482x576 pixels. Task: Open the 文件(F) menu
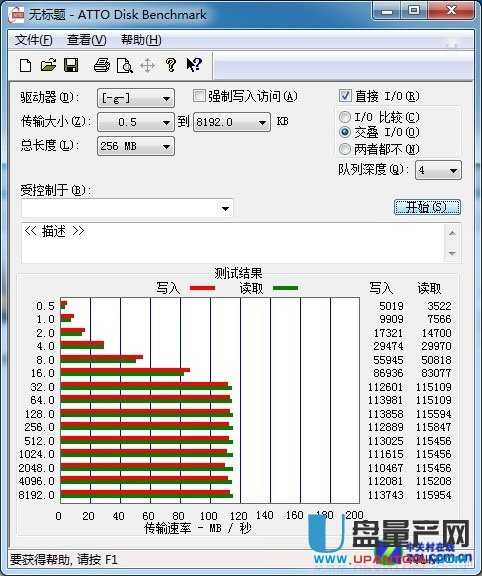33,40
